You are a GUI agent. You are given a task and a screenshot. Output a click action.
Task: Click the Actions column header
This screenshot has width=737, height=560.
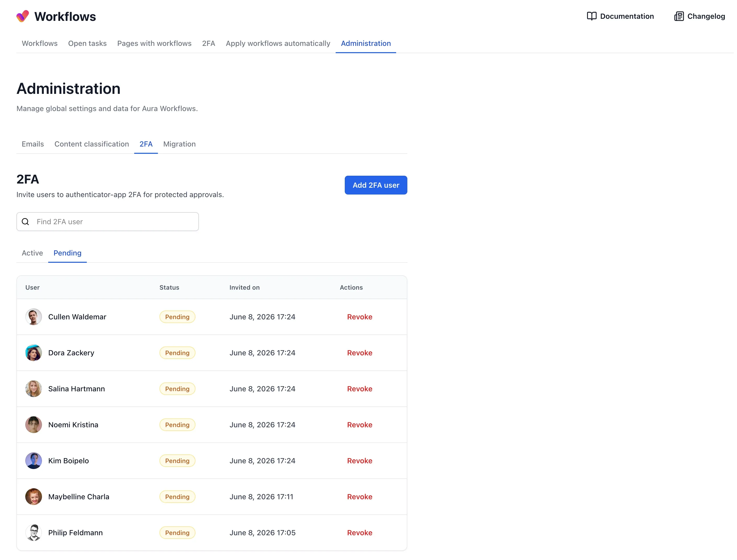(x=351, y=287)
